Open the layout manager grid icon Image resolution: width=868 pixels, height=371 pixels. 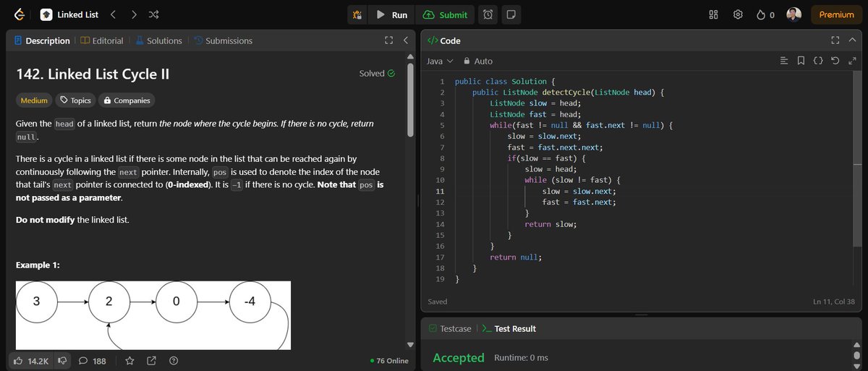[x=713, y=14]
